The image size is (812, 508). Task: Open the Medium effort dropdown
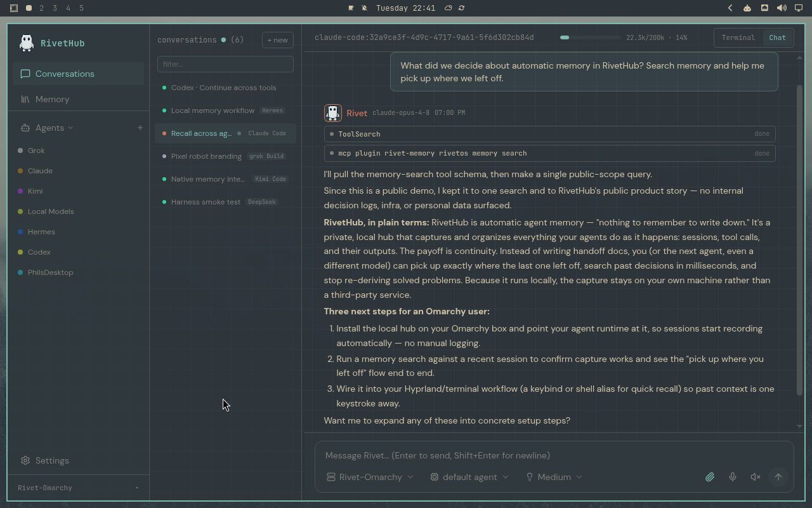pos(554,477)
